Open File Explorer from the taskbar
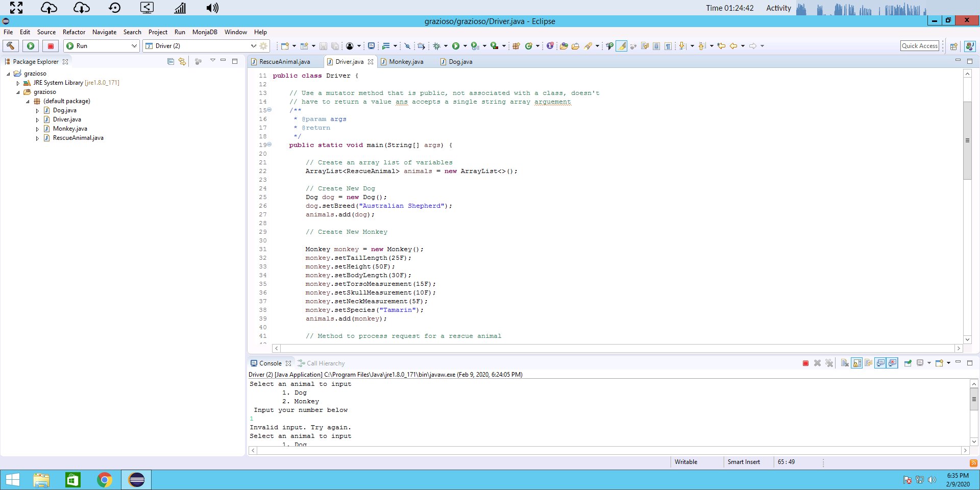Image resolution: width=980 pixels, height=490 pixels. click(x=41, y=480)
